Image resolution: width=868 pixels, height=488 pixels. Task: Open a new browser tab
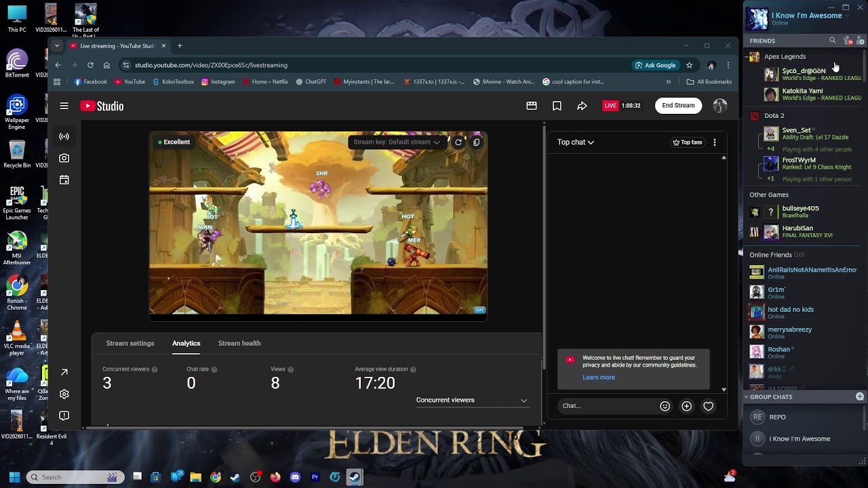[180, 46]
